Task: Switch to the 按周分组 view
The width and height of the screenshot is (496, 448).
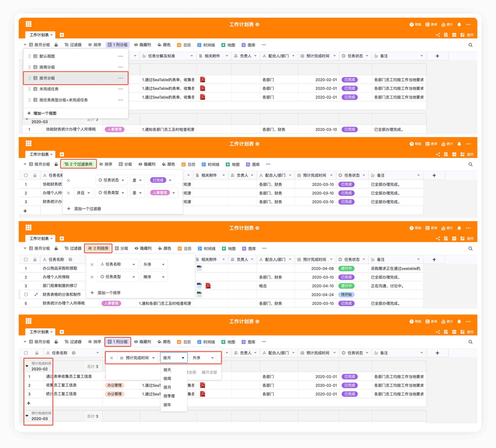Action: coord(47,67)
